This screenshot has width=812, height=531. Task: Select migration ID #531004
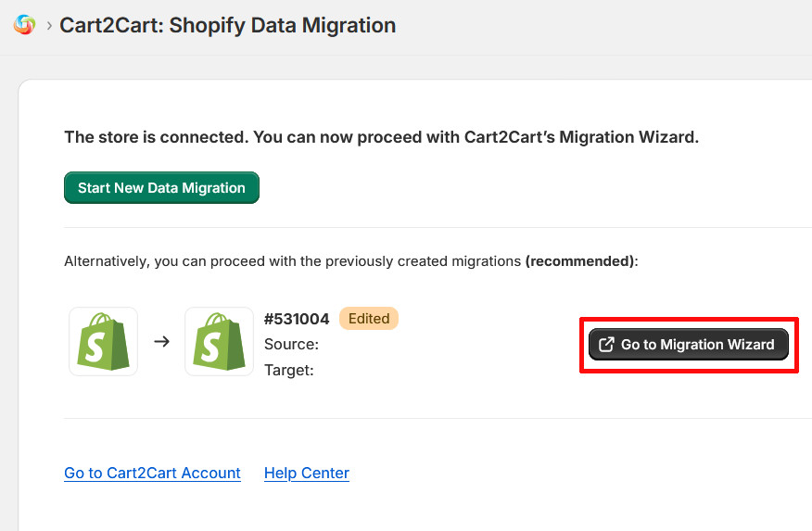(x=297, y=319)
